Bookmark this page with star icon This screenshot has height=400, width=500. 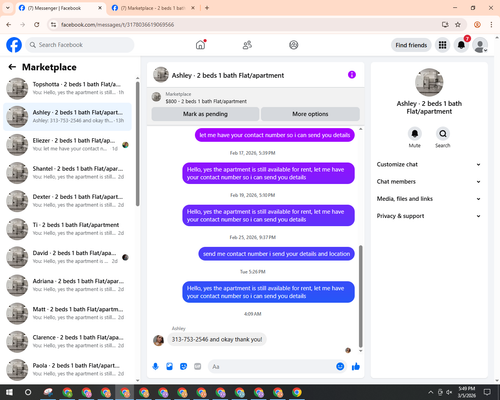pyautogui.click(x=458, y=25)
